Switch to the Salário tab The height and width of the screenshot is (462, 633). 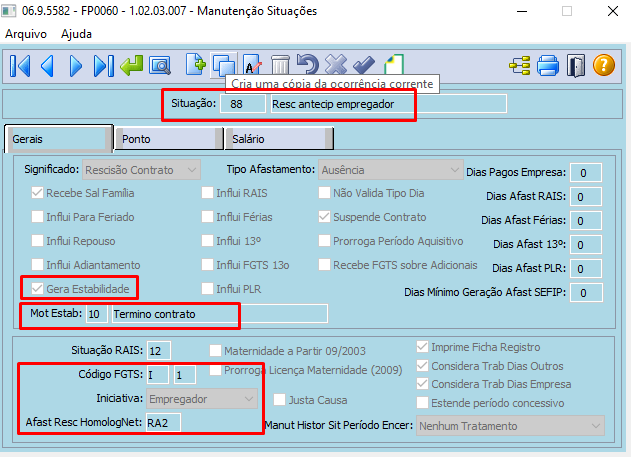279,139
